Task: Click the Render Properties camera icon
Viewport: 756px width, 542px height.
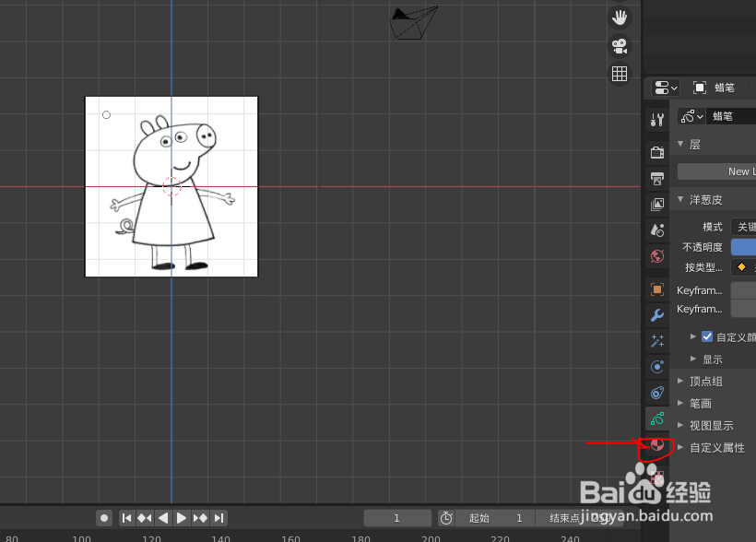Action: 656,151
